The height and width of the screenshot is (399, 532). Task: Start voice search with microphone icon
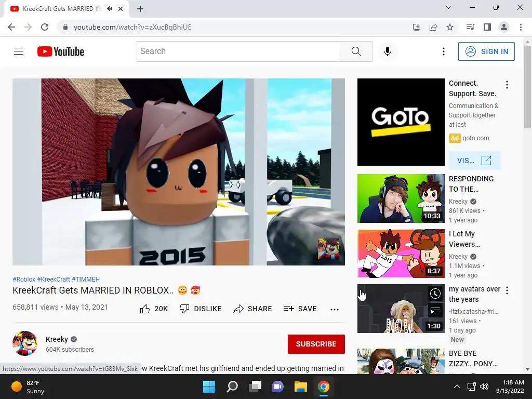point(388,51)
